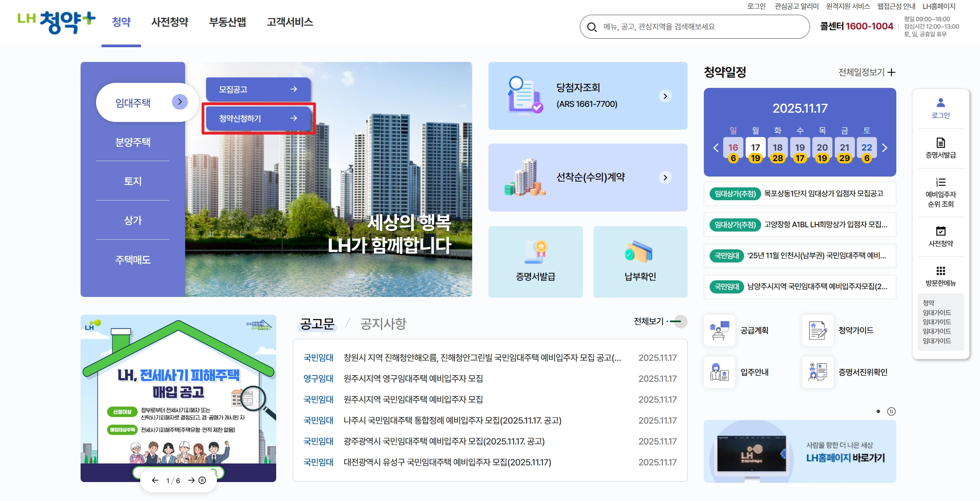
Task: Expand the 임대주택 rental housing submenu
Action: pos(179,102)
